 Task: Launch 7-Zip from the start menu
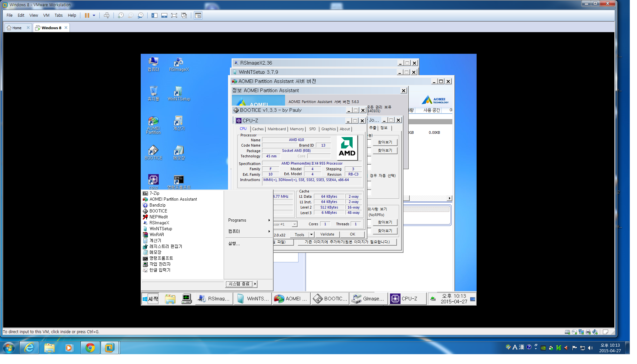pyautogui.click(x=154, y=193)
